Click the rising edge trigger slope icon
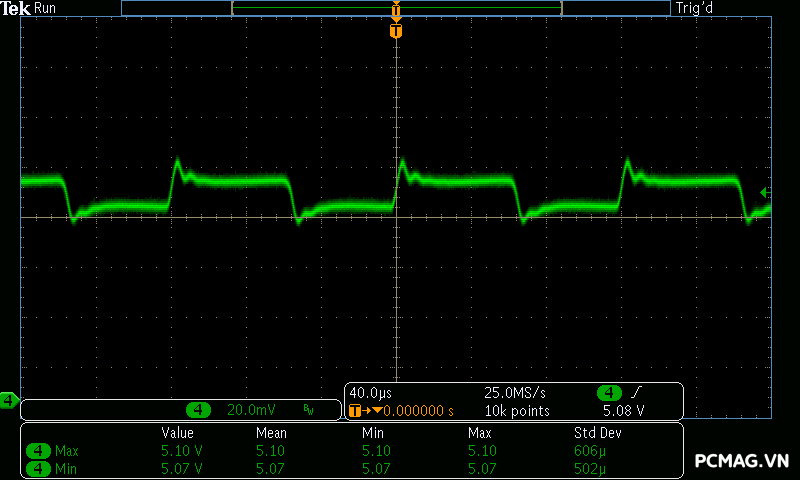Screen dimensions: 800x480 (x=638, y=393)
